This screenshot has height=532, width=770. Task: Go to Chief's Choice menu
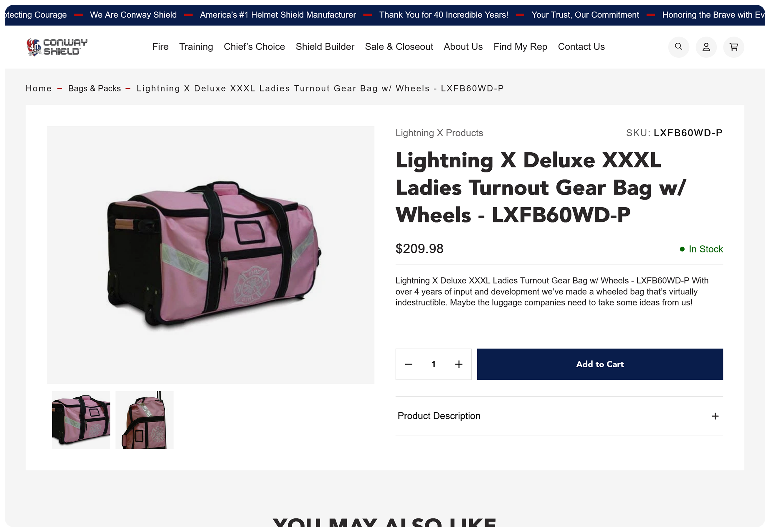point(254,47)
